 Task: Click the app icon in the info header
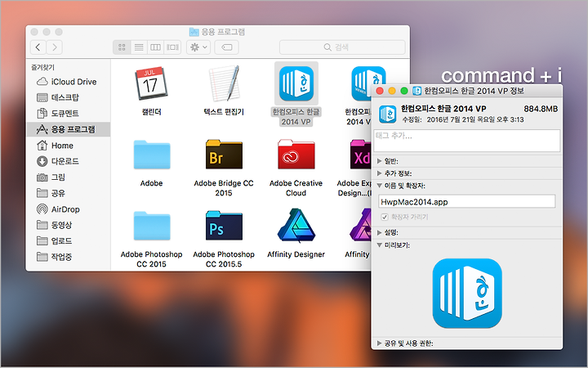click(387, 114)
